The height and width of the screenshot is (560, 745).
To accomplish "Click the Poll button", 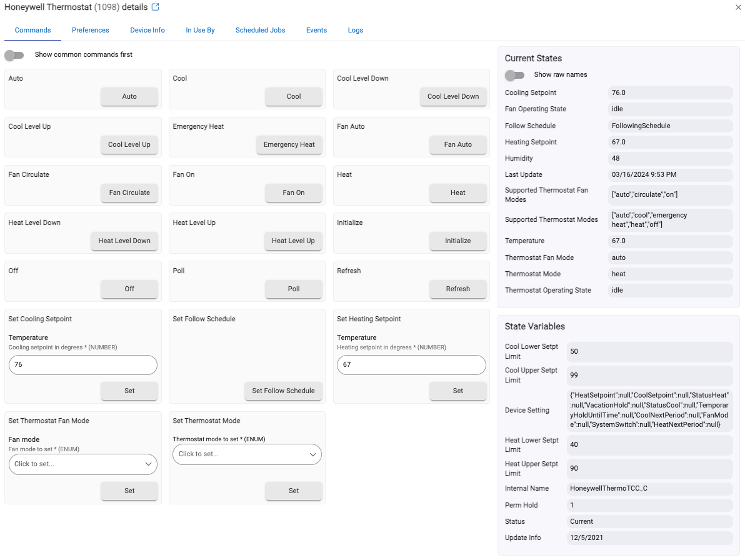I will (x=294, y=289).
